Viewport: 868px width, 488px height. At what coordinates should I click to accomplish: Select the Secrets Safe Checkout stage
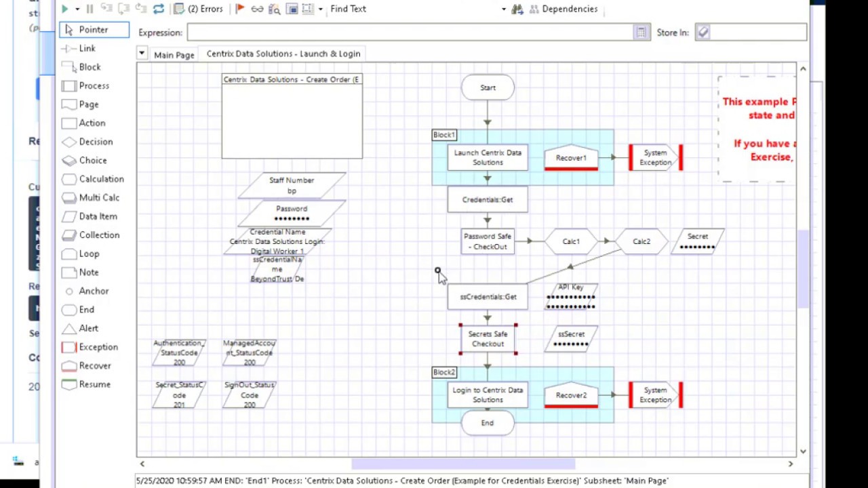click(x=488, y=339)
